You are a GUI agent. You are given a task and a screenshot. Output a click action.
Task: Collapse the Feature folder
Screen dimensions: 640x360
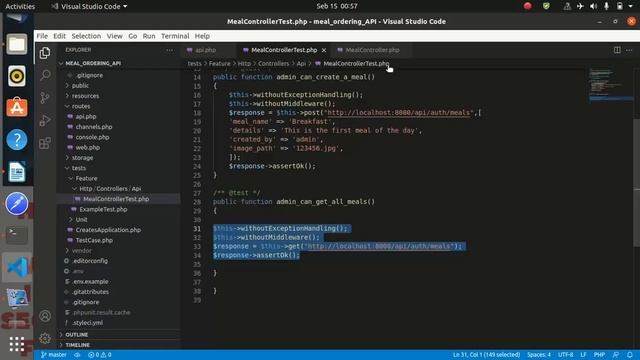(86, 178)
